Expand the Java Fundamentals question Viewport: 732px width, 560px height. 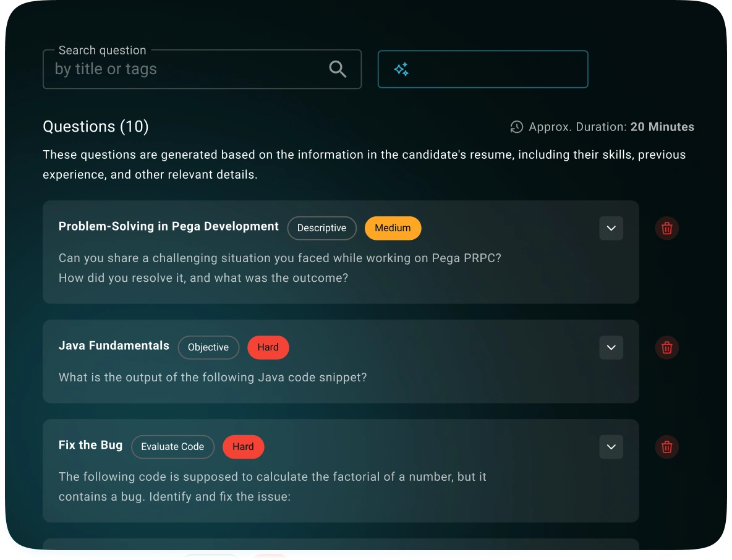click(611, 347)
